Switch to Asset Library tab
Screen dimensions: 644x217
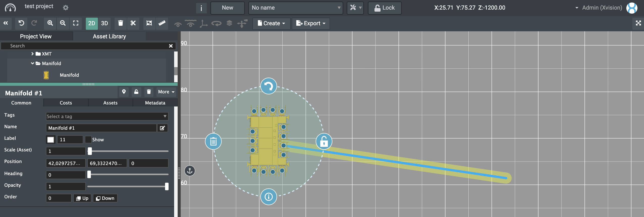[109, 36]
